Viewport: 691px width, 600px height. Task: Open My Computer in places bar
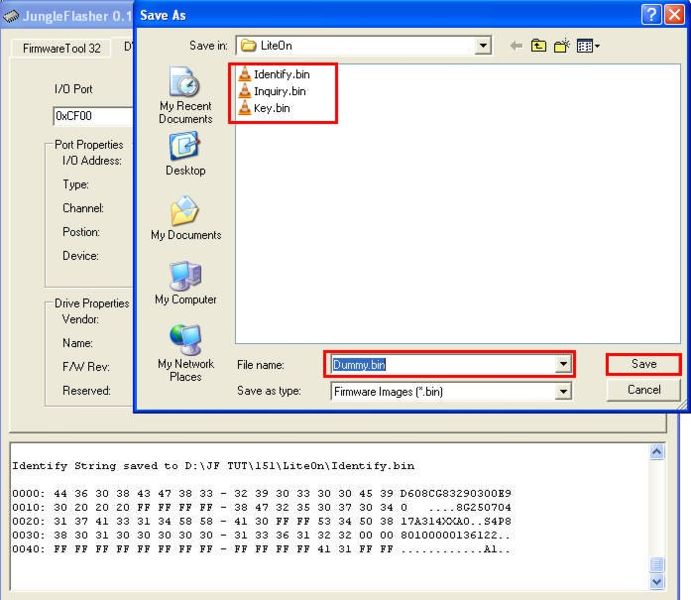(x=186, y=283)
